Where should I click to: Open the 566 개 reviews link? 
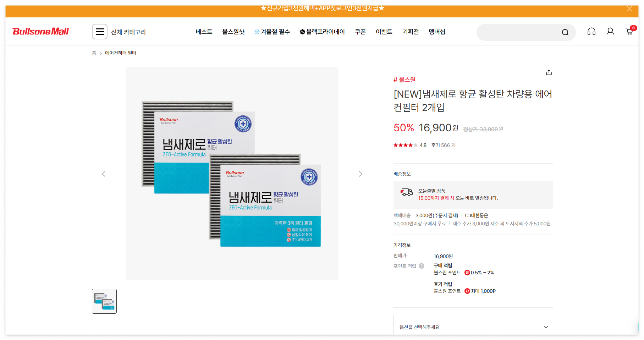448,145
